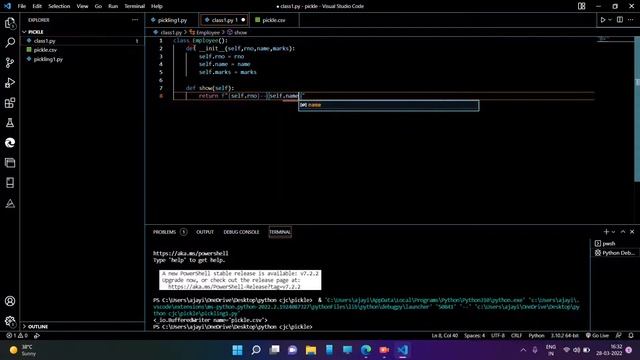Image resolution: width=640 pixels, height=360 pixels.
Task: Show the PROBLEMS panel tab
Action: (x=164, y=232)
